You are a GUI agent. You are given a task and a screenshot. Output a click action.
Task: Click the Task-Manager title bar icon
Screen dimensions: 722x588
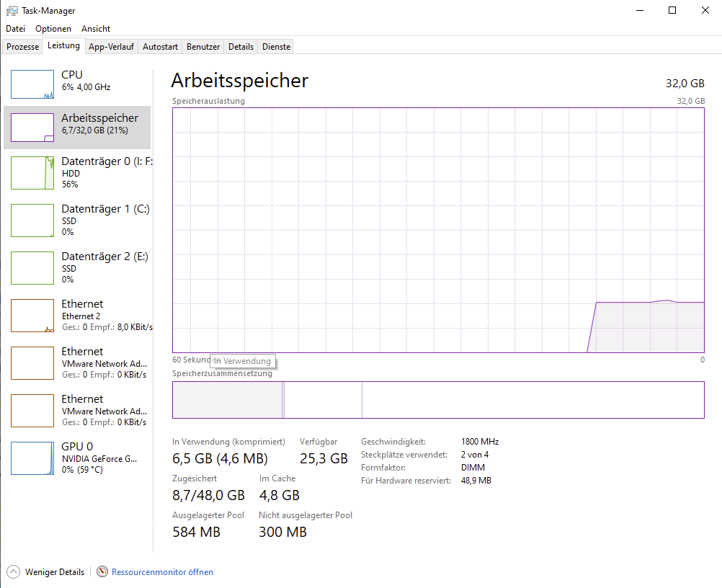click(x=12, y=11)
